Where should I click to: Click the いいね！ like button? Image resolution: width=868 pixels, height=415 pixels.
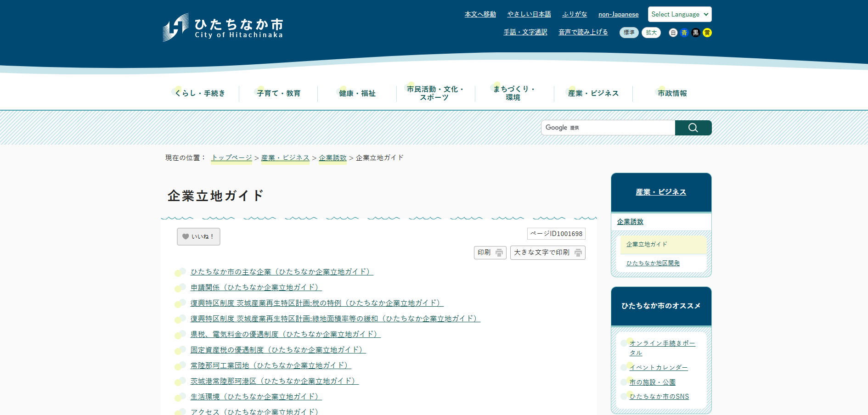198,236
